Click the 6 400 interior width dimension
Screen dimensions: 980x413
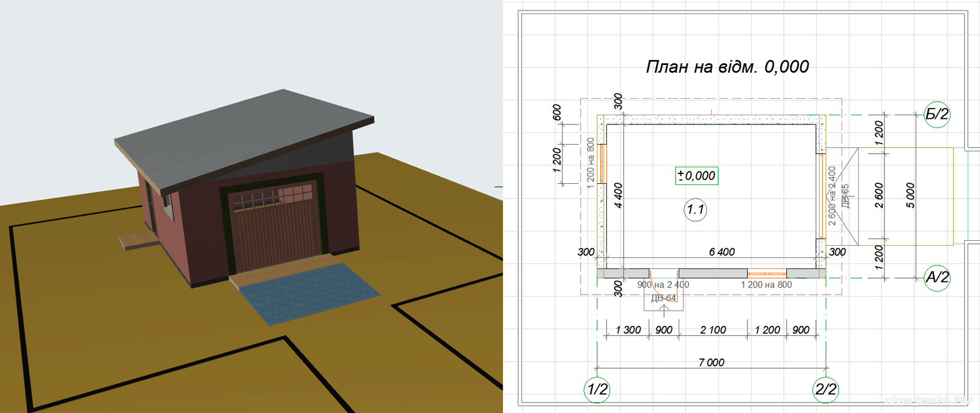tap(722, 252)
